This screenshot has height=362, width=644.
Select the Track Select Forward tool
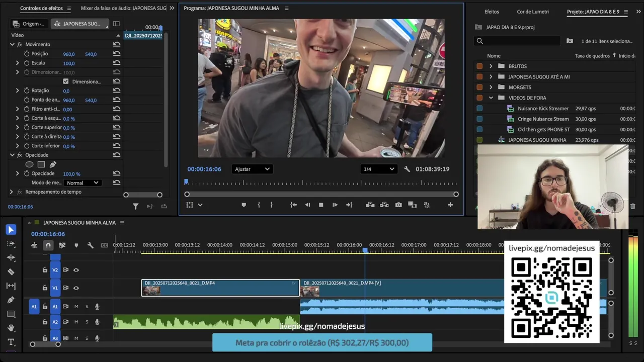(x=11, y=243)
